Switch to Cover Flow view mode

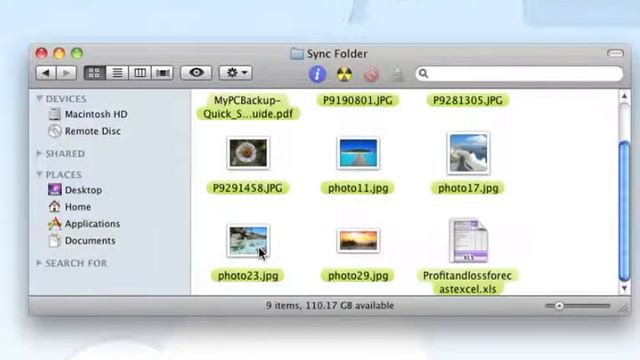(162, 73)
